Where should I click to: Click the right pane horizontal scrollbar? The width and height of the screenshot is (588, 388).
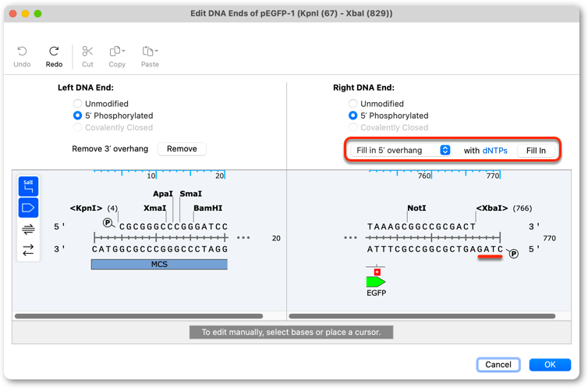pyautogui.click(x=422, y=316)
